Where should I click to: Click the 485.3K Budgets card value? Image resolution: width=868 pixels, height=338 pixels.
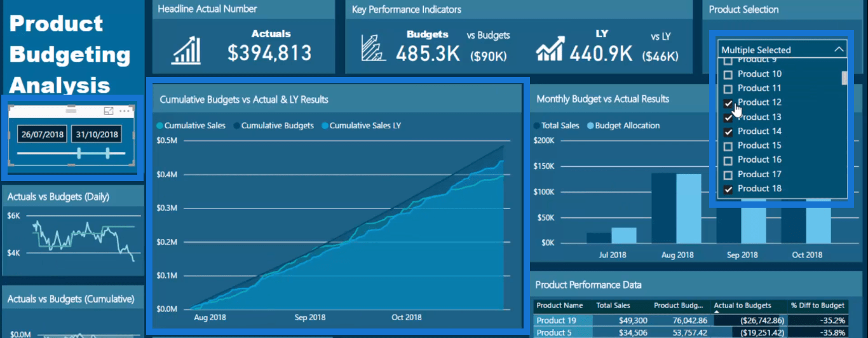click(x=428, y=54)
